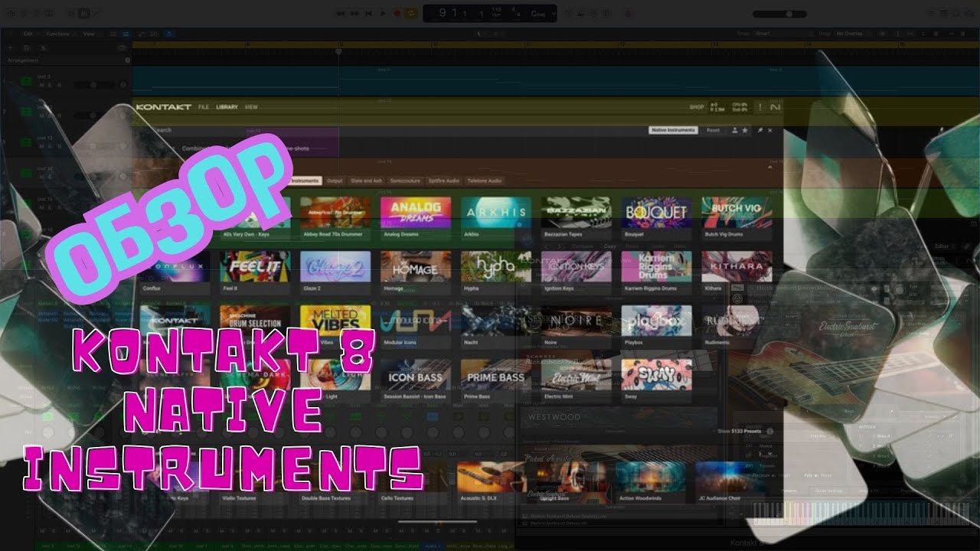Open the Sway library tile
This screenshot has height=551, width=980.
click(x=657, y=381)
